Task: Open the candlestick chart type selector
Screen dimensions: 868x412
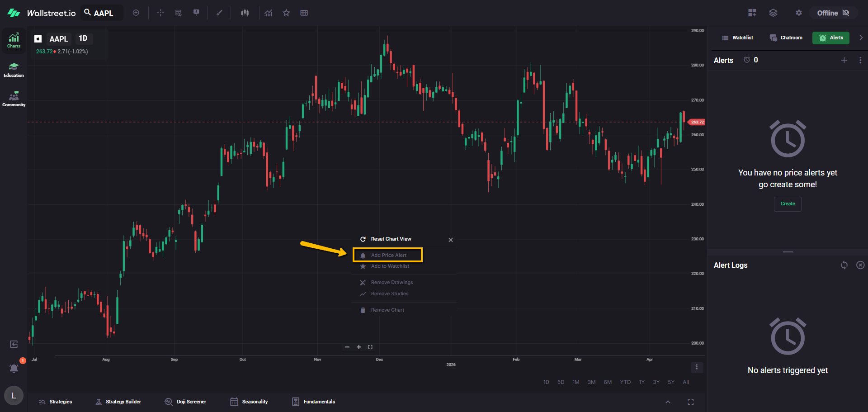Action: [x=245, y=13]
